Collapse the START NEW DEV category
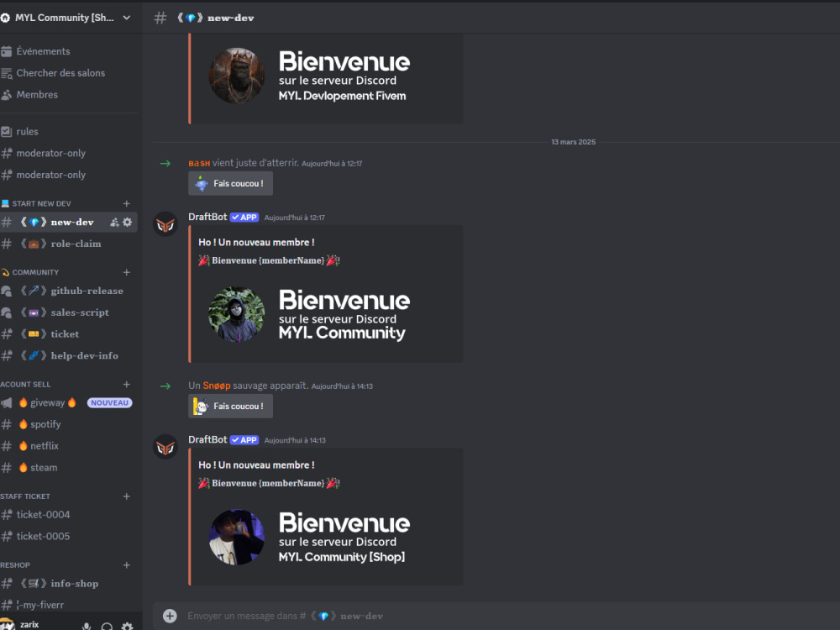This screenshot has width=840, height=630. coord(41,203)
